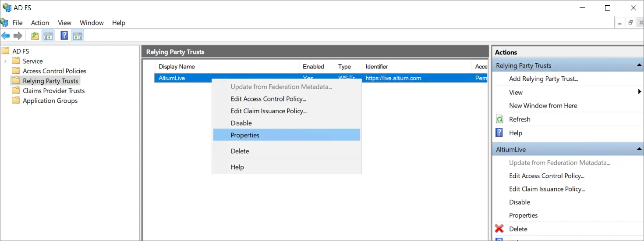
Task: Open the Action menu
Action: point(40,23)
